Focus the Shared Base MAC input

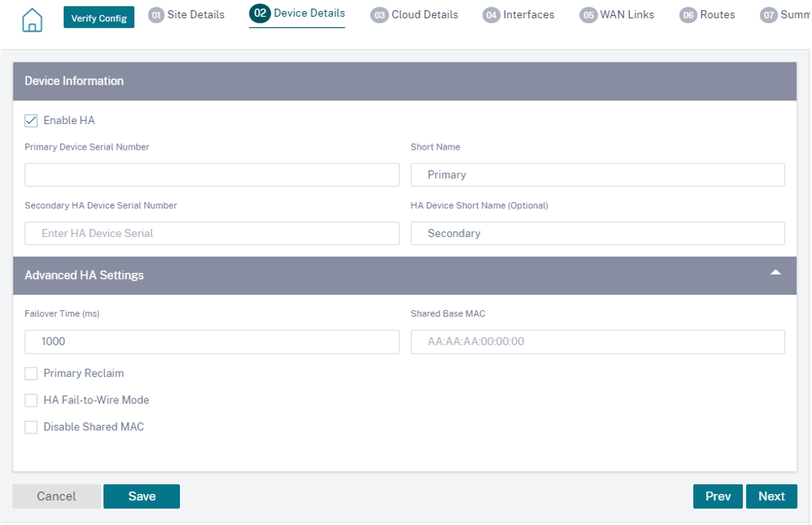tap(598, 342)
